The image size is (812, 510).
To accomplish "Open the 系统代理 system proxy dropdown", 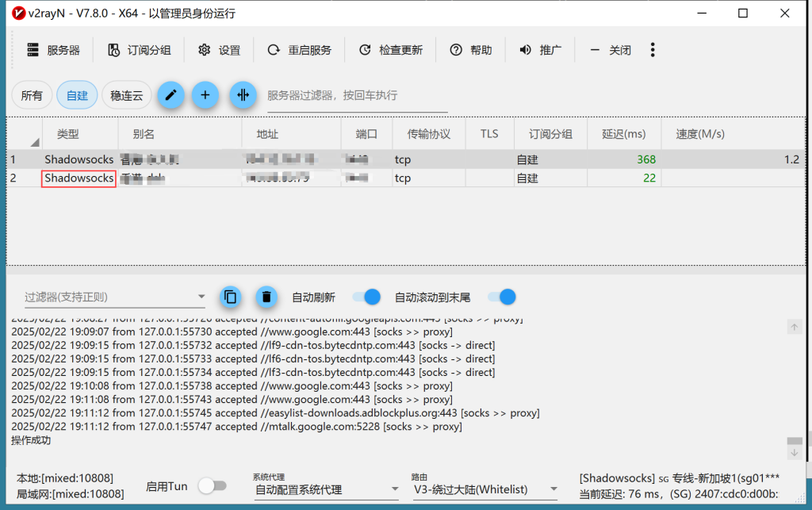I will point(326,489).
